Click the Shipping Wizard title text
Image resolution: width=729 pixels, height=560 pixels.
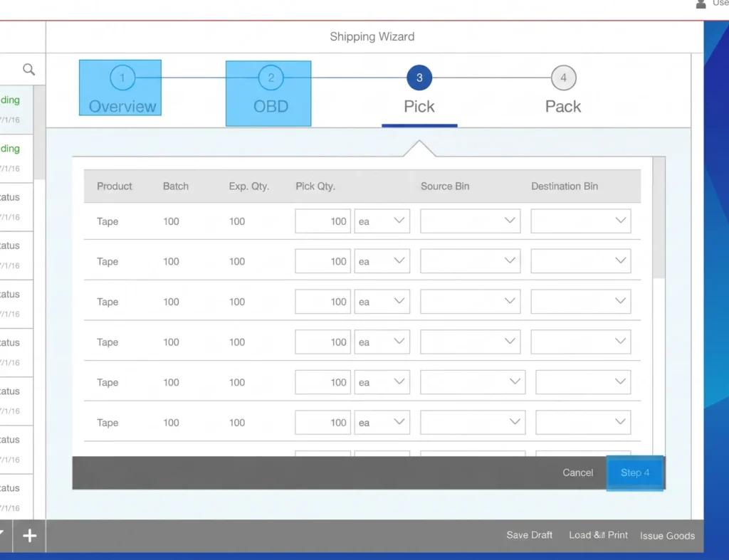tap(372, 37)
